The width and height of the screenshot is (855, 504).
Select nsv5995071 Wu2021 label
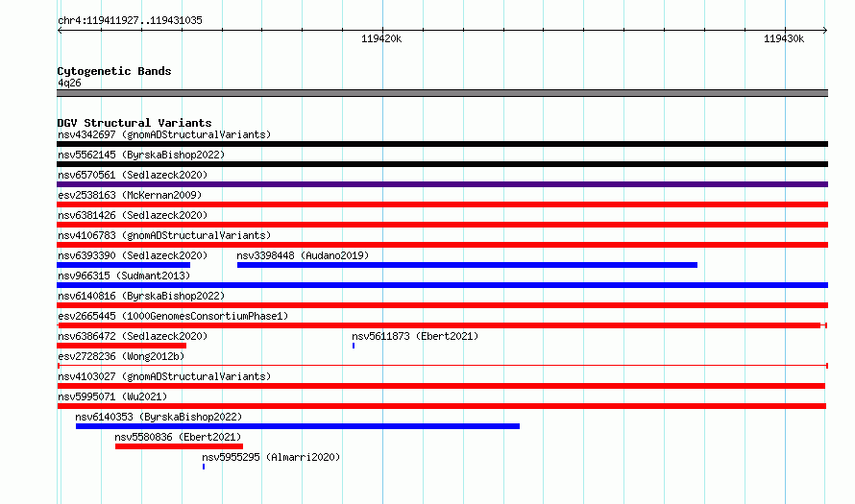[x=112, y=396]
